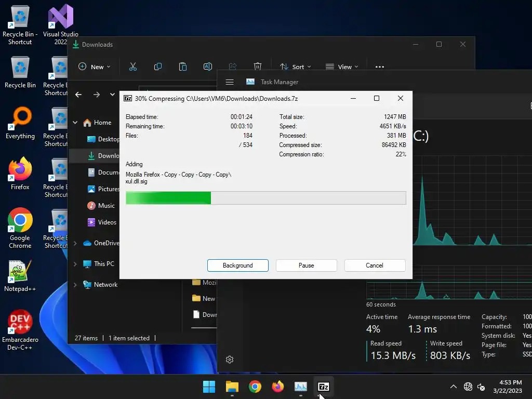The image size is (532, 399).
Task: Select the Everything desktop shortcut
Action: (x=20, y=123)
